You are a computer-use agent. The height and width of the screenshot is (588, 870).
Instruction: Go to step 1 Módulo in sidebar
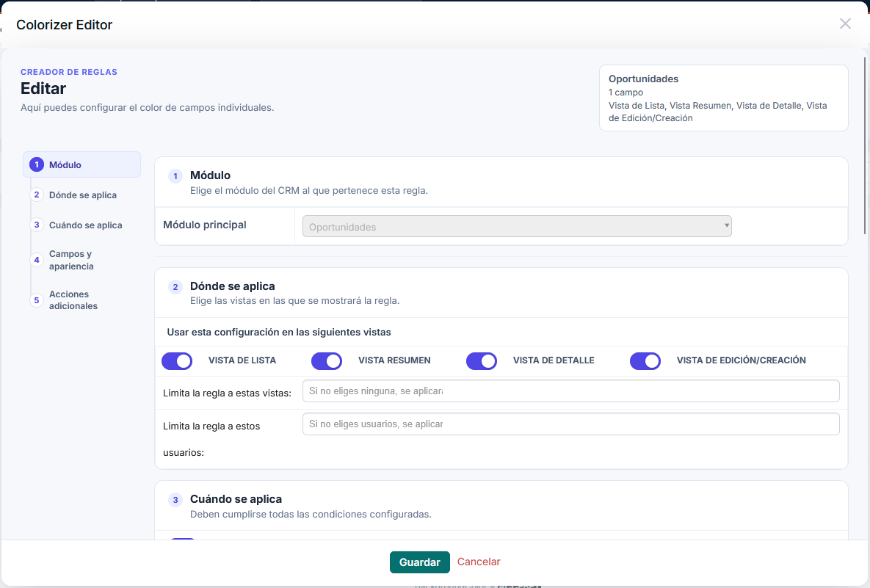pos(81,164)
